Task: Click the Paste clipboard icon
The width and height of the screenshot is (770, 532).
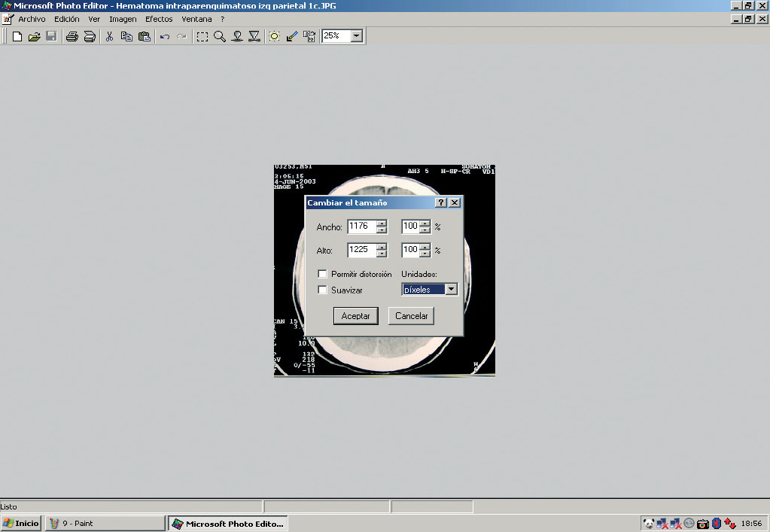Action: pyautogui.click(x=144, y=36)
